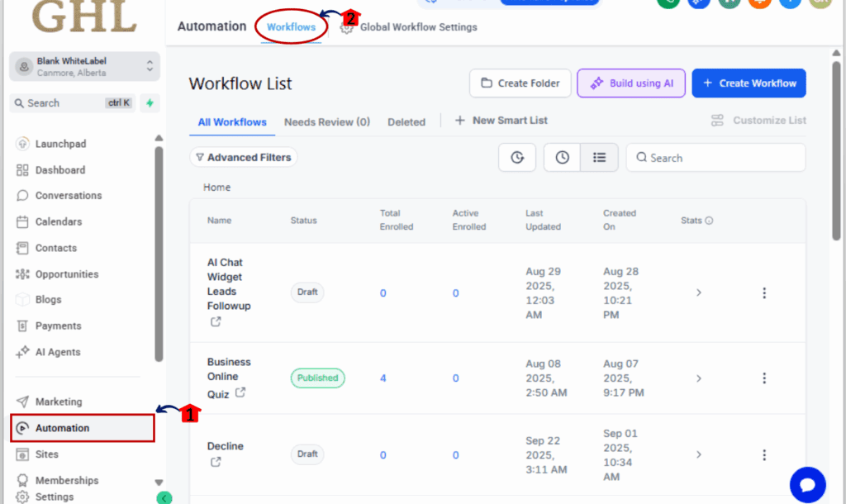Expand details for the Decline workflow row
The width and height of the screenshot is (846, 504).
point(699,454)
